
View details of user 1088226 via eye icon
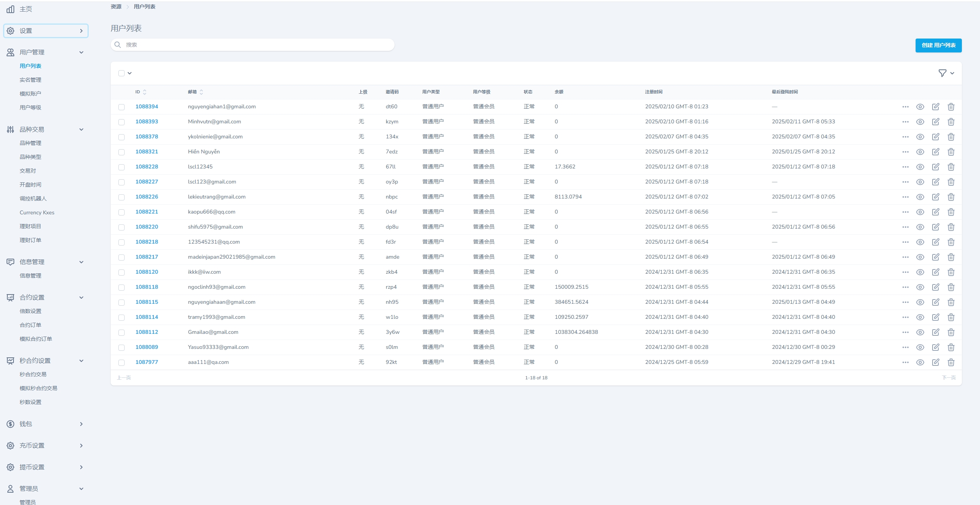[x=920, y=197]
